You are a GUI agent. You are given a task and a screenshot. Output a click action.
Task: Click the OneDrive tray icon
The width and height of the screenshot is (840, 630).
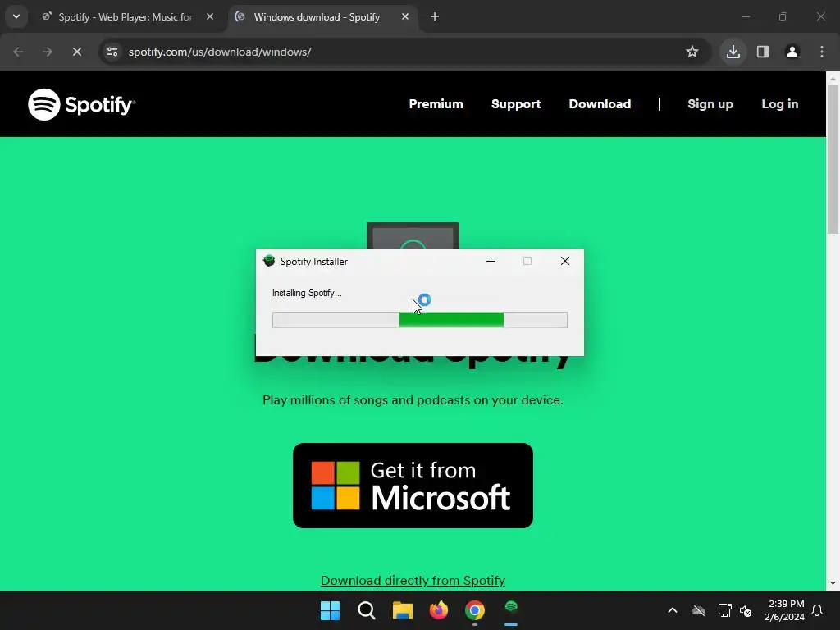[699, 610]
